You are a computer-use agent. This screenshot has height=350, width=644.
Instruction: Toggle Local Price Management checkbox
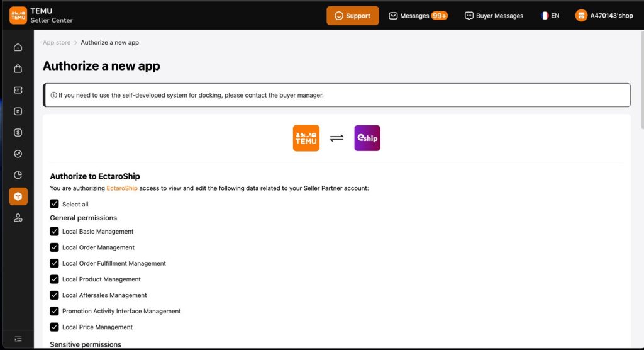[x=55, y=327]
